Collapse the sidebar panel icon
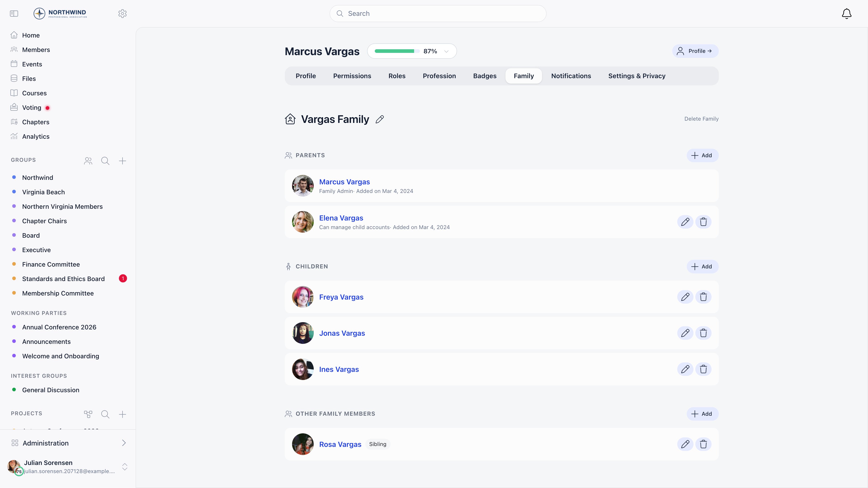 pyautogui.click(x=14, y=14)
